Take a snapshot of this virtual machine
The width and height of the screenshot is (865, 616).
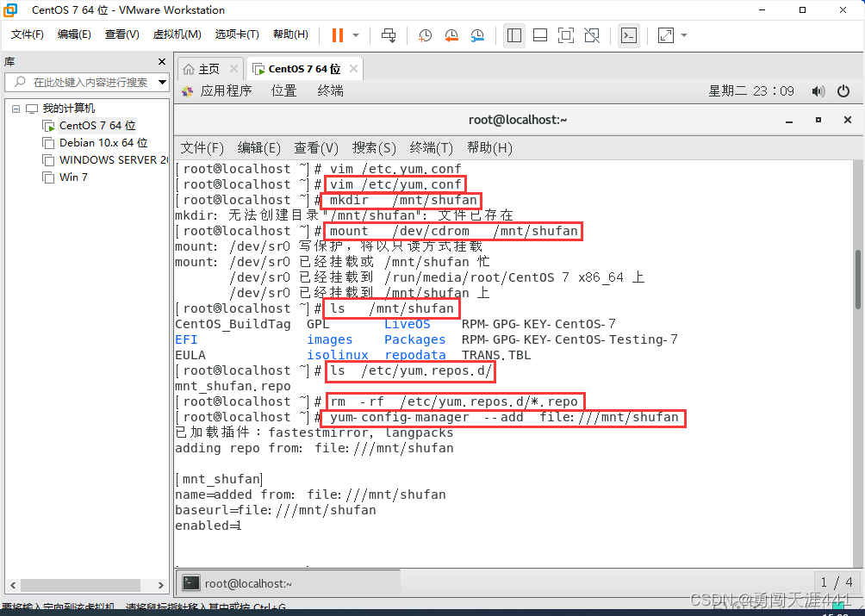(x=426, y=35)
